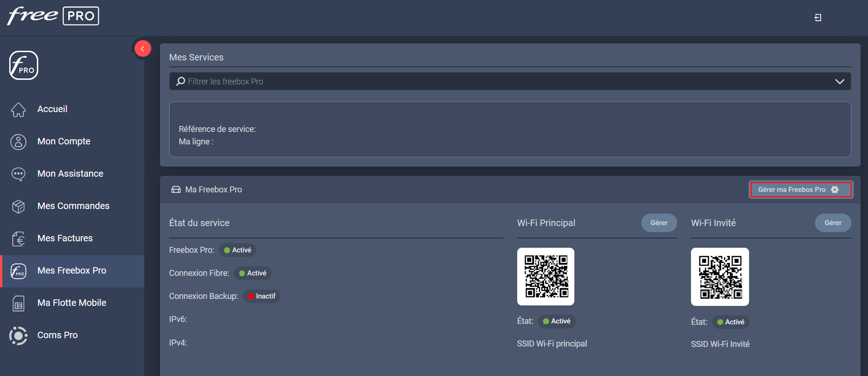Image resolution: width=868 pixels, height=376 pixels.
Task: Click Gérer button for Wi-Fi Principal
Action: click(x=659, y=223)
